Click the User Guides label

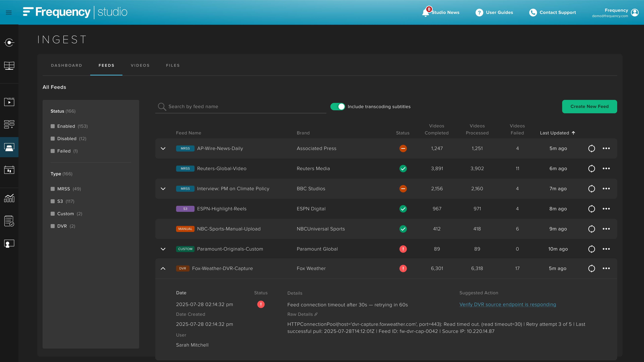(499, 13)
